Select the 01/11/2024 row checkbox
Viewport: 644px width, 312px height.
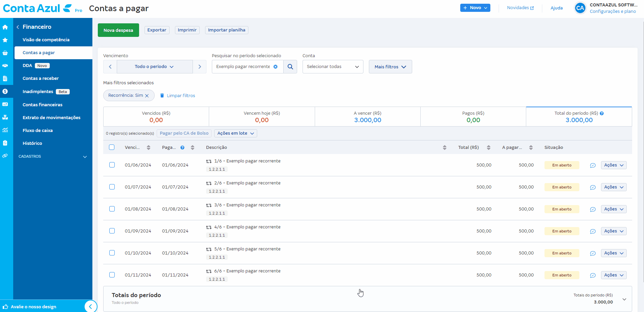112,275
